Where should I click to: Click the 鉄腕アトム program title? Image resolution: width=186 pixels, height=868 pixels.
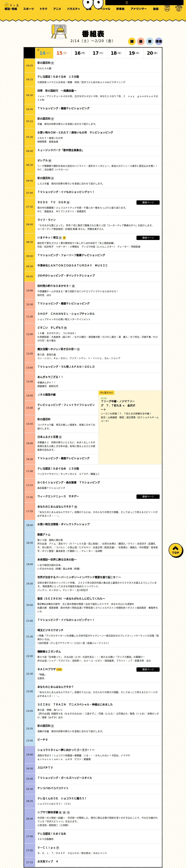click(x=44, y=534)
